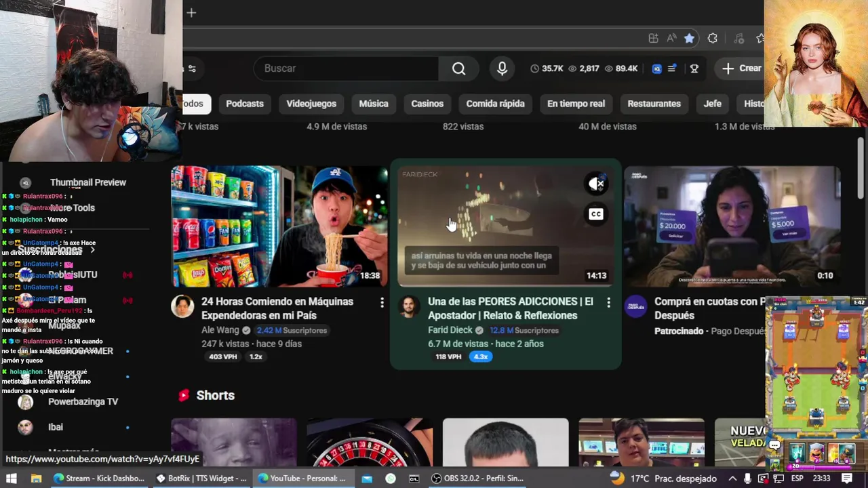Select the Jefe filter chip
This screenshot has width=868, height=488.
point(713,104)
